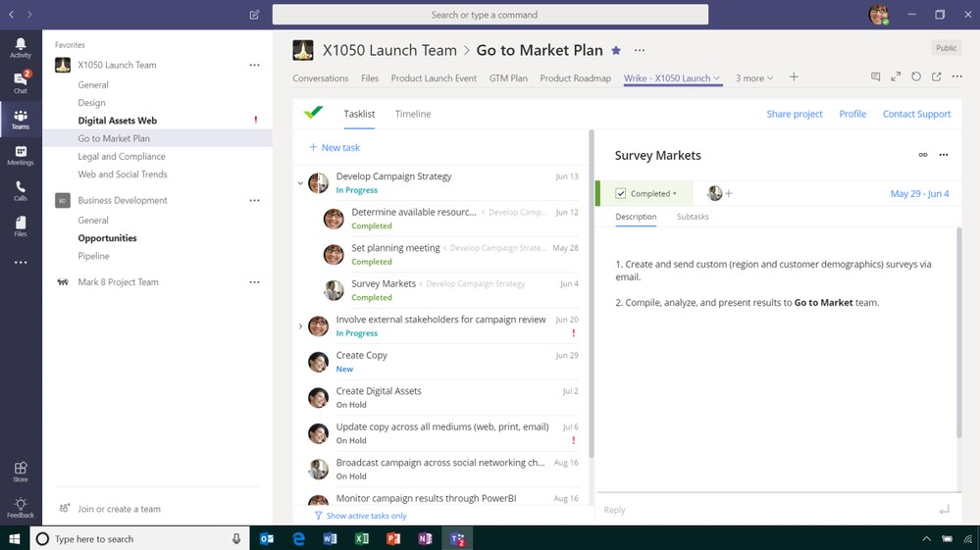Image resolution: width=980 pixels, height=550 pixels.
Task: Click Show active tasks only filter
Action: pyautogui.click(x=360, y=516)
